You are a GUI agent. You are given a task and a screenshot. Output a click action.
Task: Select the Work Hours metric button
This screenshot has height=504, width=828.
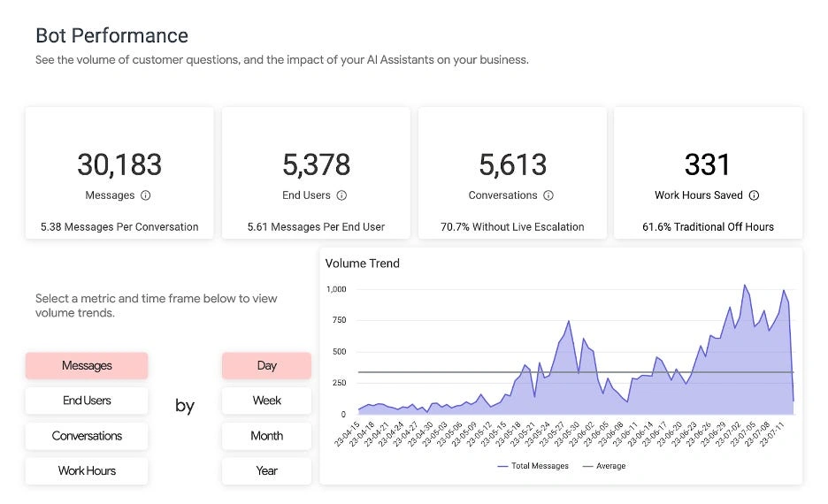(x=87, y=470)
